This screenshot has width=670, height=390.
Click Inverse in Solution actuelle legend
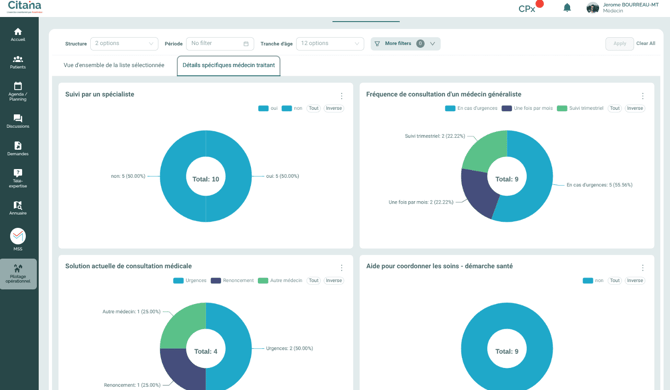(x=334, y=281)
